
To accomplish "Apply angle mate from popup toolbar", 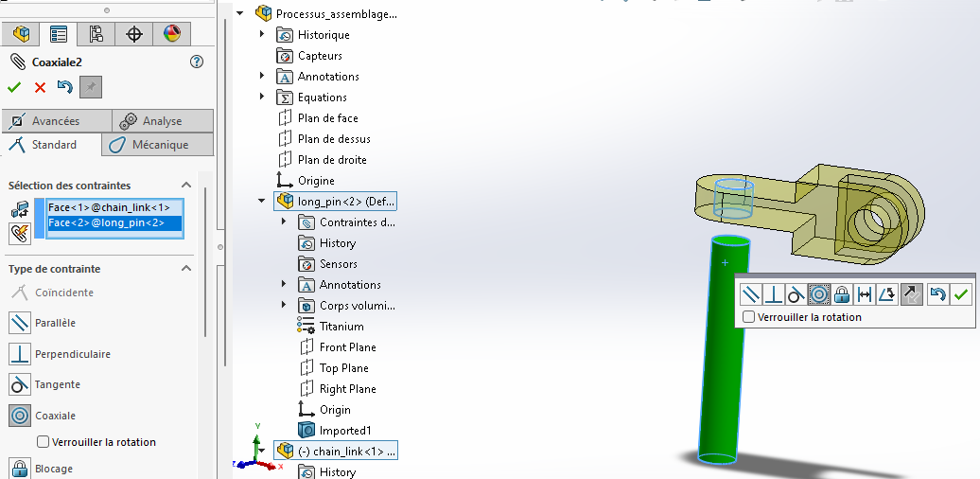I will [887, 293].
